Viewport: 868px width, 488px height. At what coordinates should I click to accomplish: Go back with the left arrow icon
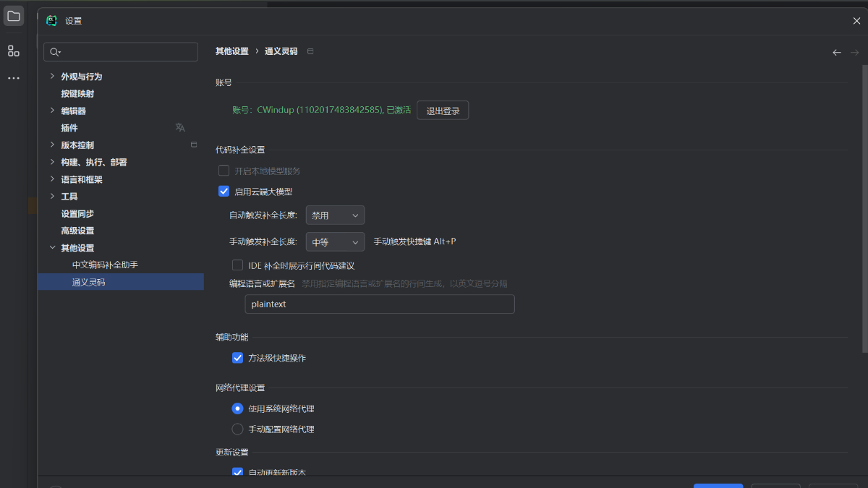837,52
